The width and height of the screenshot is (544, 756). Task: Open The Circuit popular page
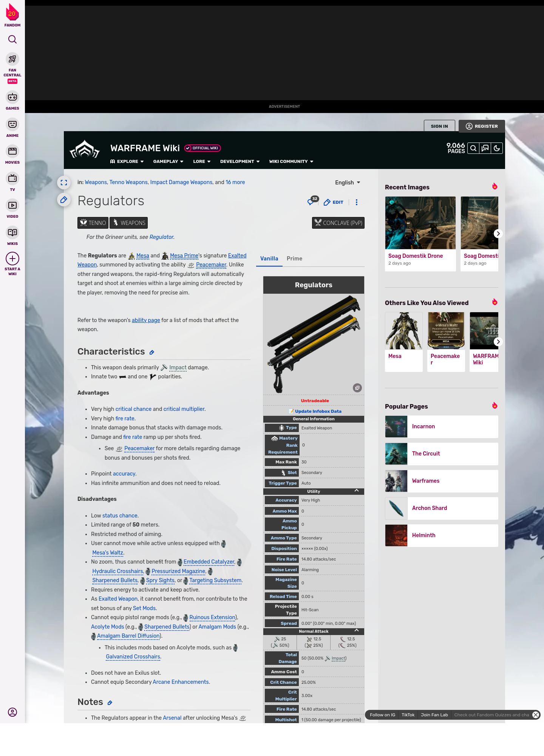click(x=442, y=454)
